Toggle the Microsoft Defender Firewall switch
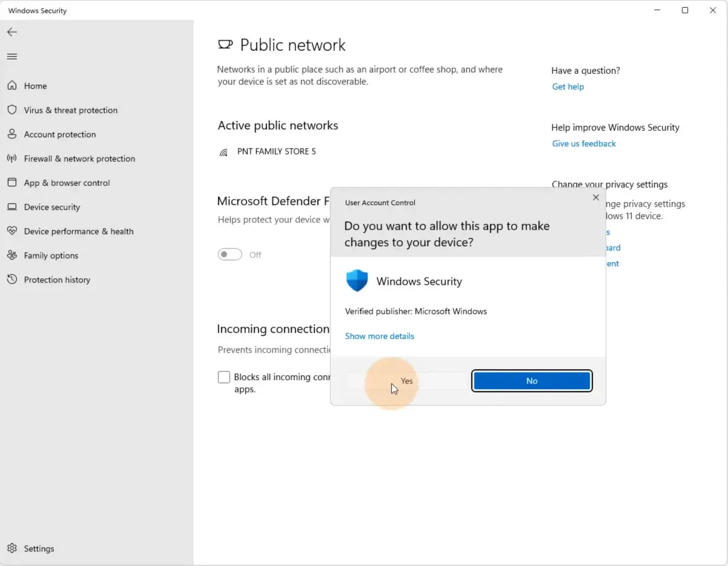The width and height of the screenshot is (728, 566). 230,255
